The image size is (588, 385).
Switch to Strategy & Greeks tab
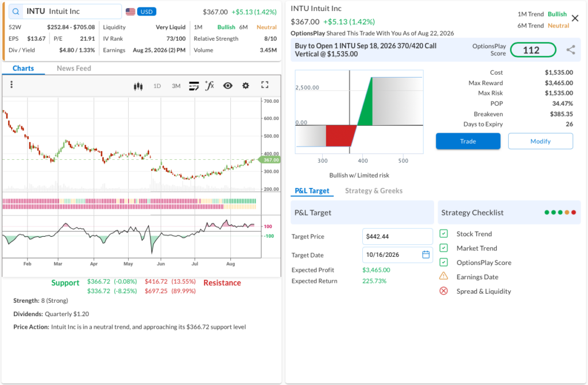pos(374,191)
